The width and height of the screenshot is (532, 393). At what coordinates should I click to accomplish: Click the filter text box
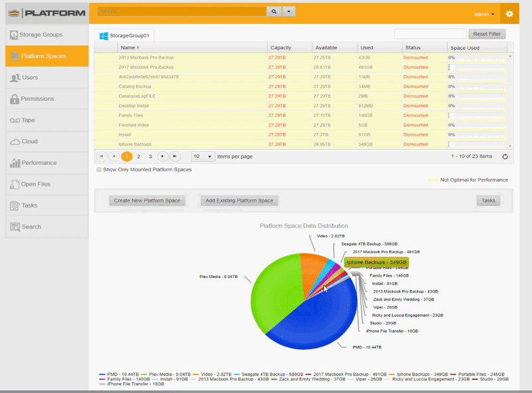pyautogui.click(x=430, y=34)
